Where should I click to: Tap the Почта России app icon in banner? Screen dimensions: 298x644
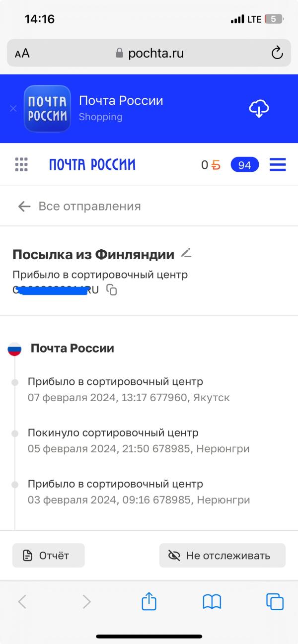(x=47, y=109)
